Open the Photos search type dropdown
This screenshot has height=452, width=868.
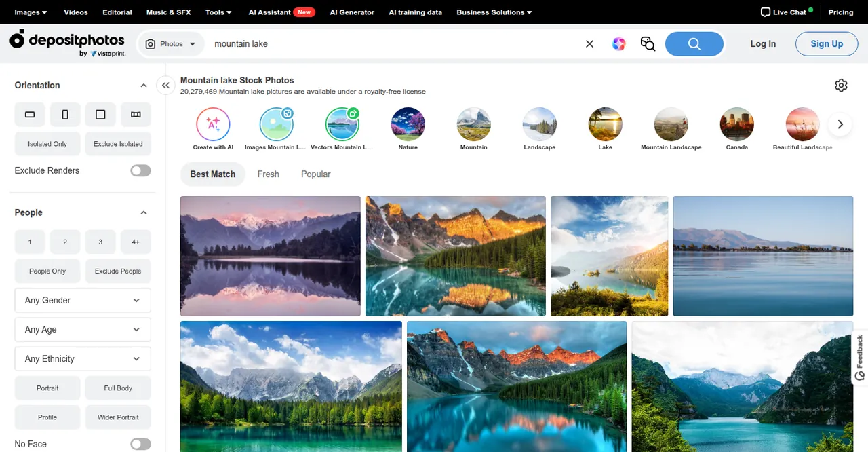point(171,43)
